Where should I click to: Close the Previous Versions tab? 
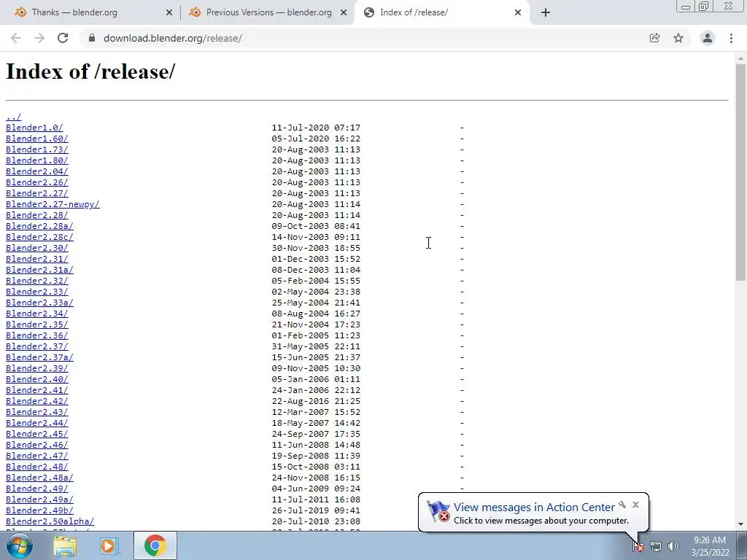tap(344, 12)
